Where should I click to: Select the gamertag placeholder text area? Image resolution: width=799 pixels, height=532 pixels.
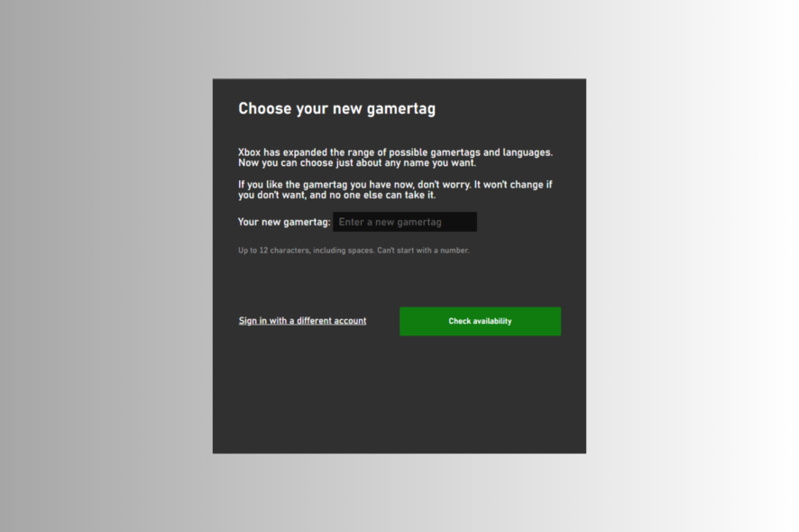404,221
